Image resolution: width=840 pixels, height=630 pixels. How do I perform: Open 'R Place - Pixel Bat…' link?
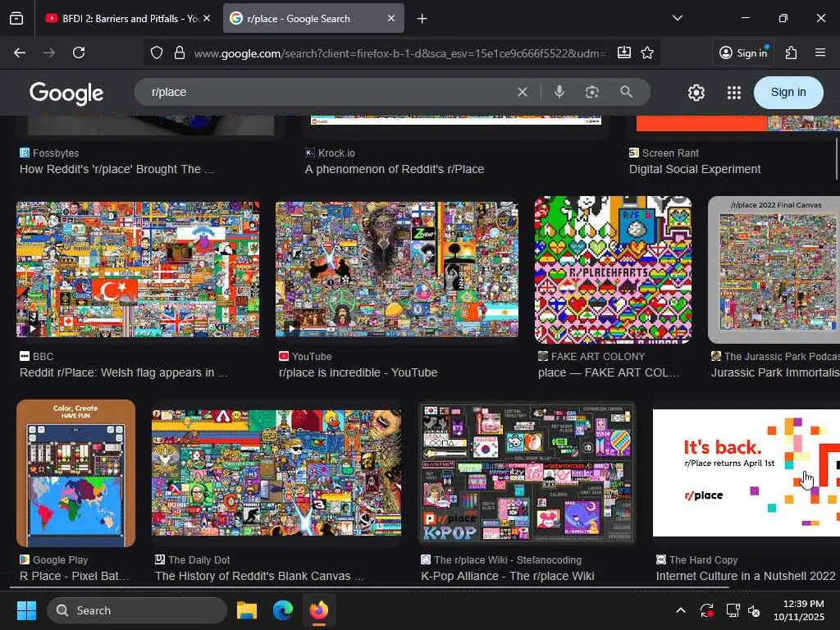pos(75,577)
